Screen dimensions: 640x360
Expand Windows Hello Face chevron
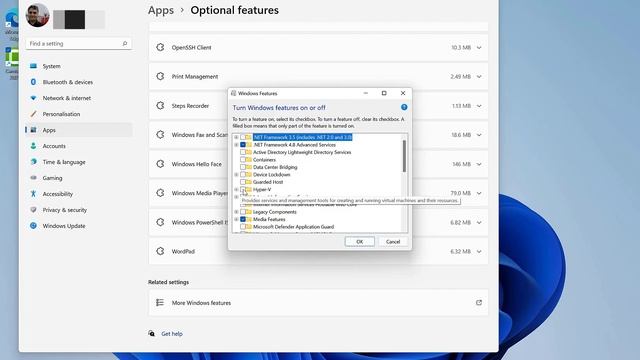(479, 164)
